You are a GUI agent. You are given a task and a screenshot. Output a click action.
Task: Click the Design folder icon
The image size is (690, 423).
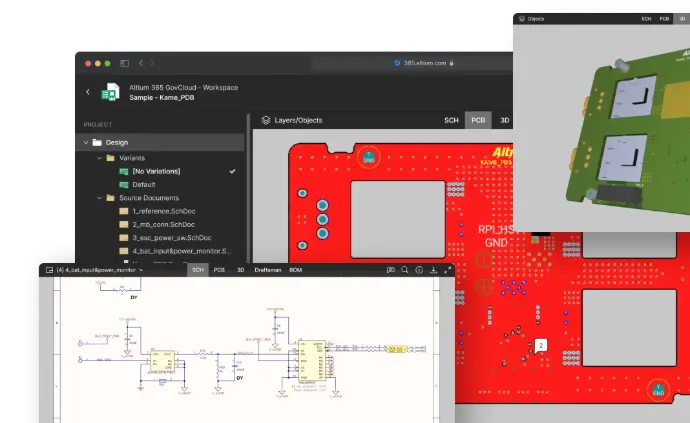[97, 142]
